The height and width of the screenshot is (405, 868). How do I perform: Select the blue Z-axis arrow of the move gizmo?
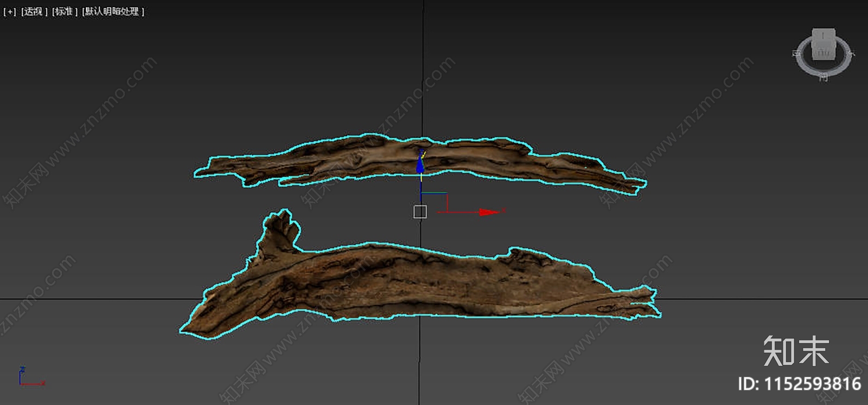pos(420,163)
